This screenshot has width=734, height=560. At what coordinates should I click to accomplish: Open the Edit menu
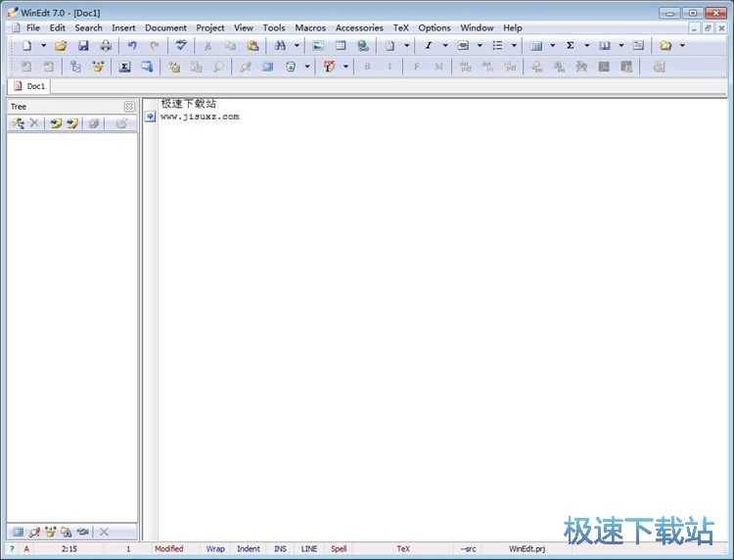click(x=58, y=27)
